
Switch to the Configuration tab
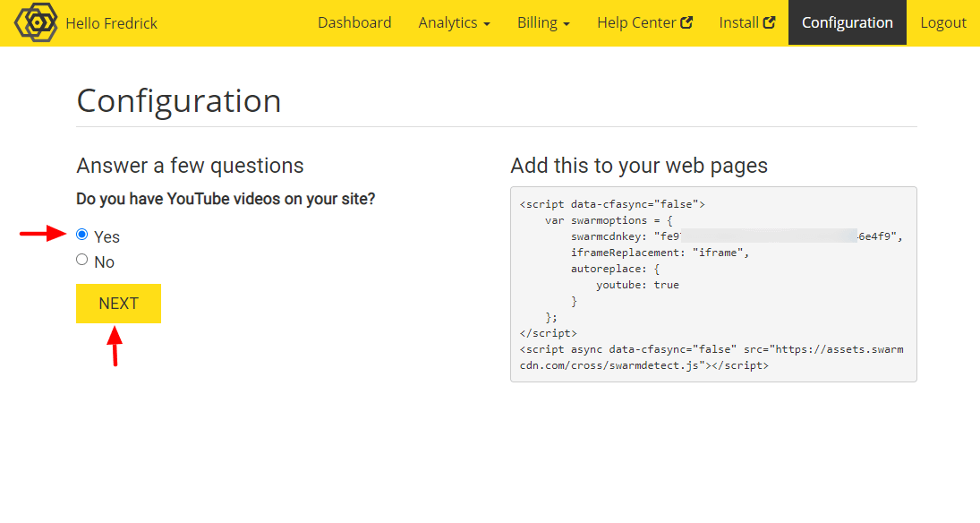pyautogui.click(x=847, y=22)
